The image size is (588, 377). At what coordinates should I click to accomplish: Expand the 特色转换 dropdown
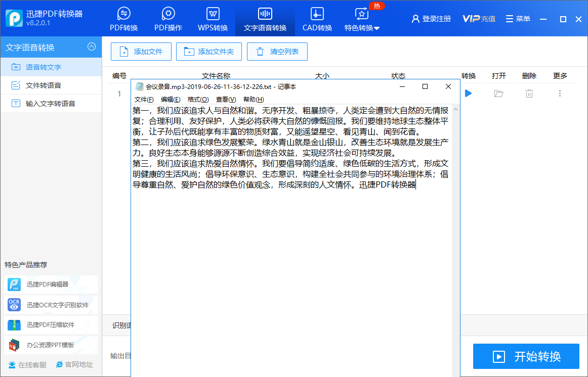[362, 19]
